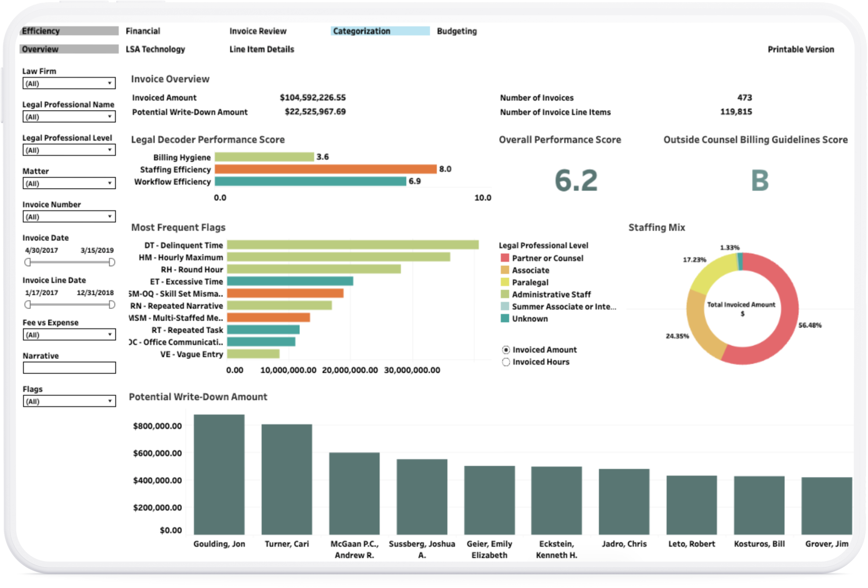The image size is (868, 588).
Task: Click the Printable Version link
Action: point(801,49)
